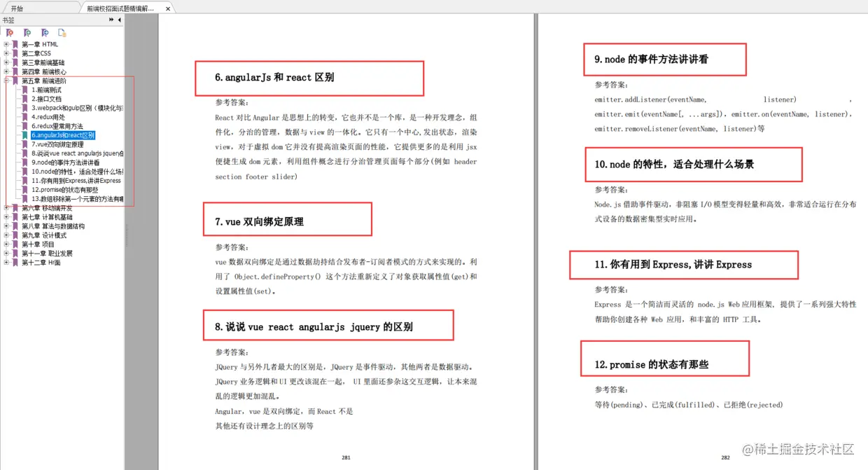Click the collapse bookmarks panel arrow
This screenshot has height=470, width=868.
pos(119,20)
